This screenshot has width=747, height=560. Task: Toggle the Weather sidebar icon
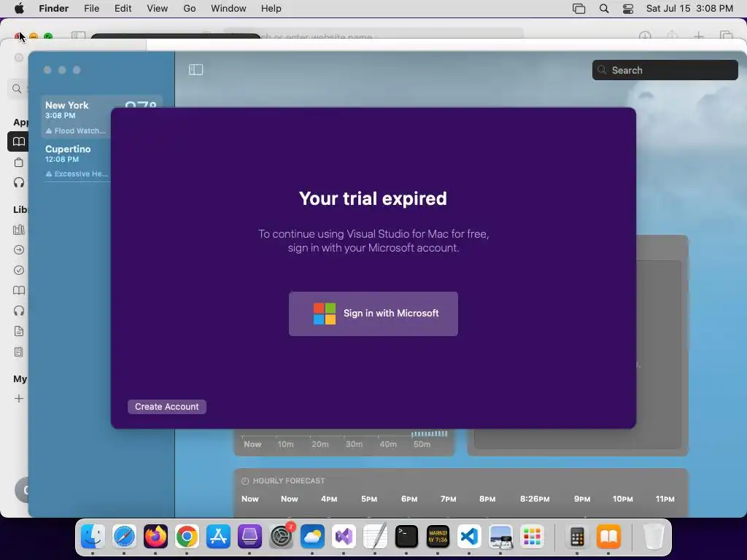pos(196,70)
